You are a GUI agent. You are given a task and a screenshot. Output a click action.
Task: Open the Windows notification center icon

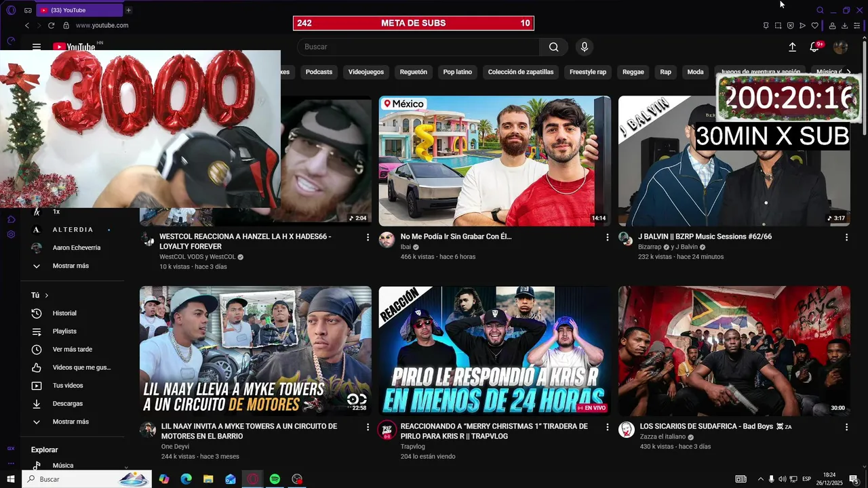point(854,479)
